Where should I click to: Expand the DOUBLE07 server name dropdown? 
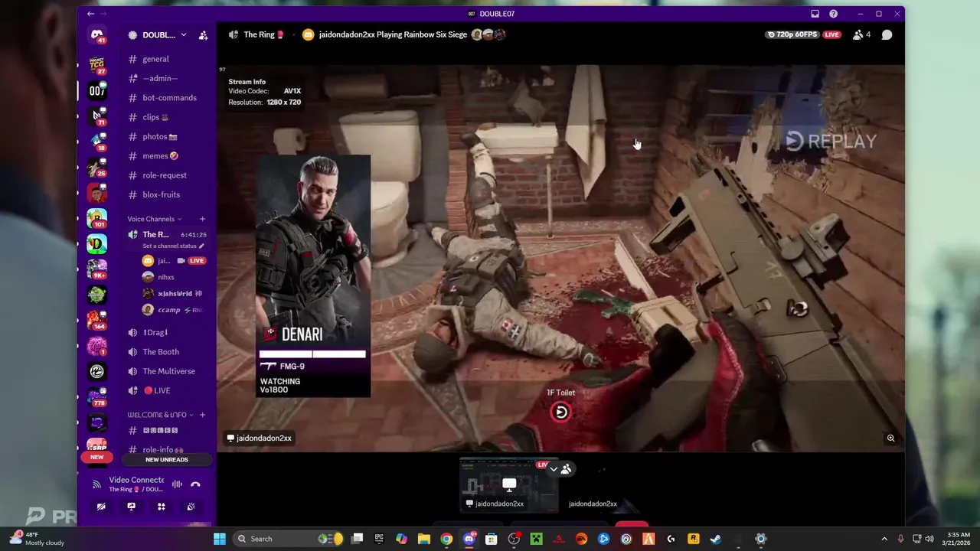click(x=183, y=35)
